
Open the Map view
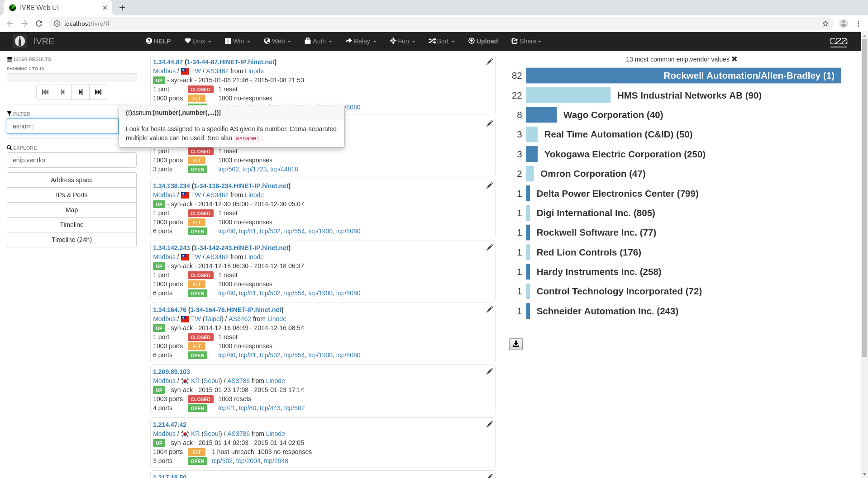72,210
